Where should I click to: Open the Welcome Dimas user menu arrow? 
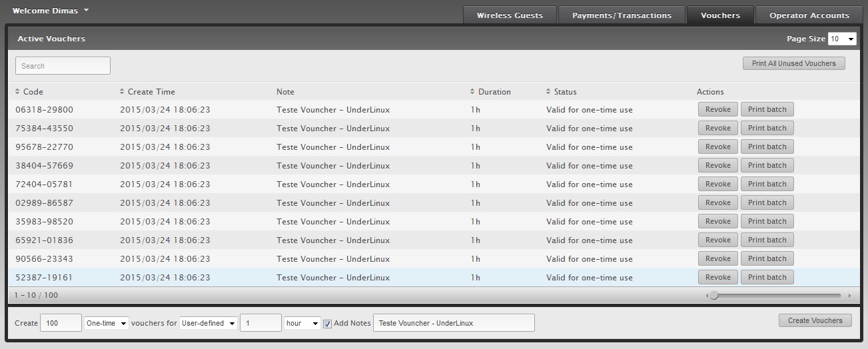click(x=87, y=10)
